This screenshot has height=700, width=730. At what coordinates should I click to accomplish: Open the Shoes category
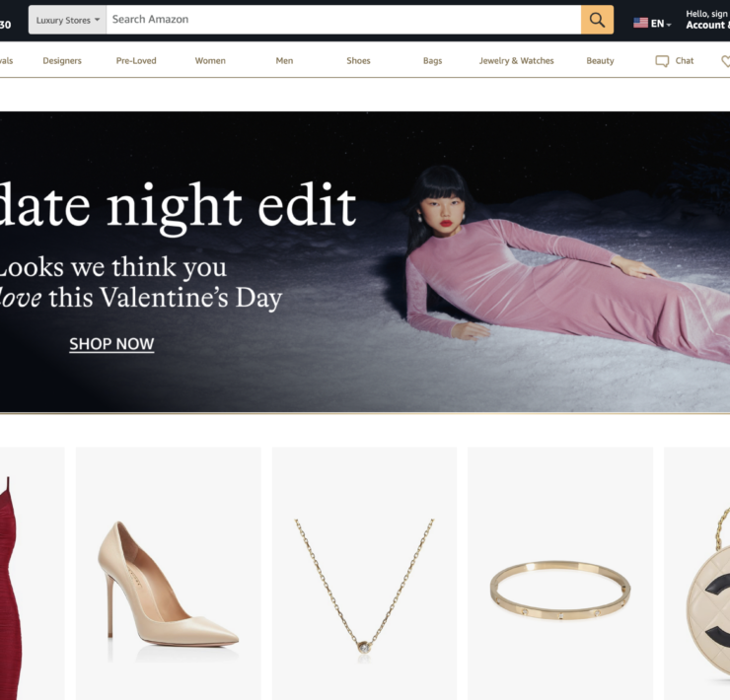[x=358, y=60]
